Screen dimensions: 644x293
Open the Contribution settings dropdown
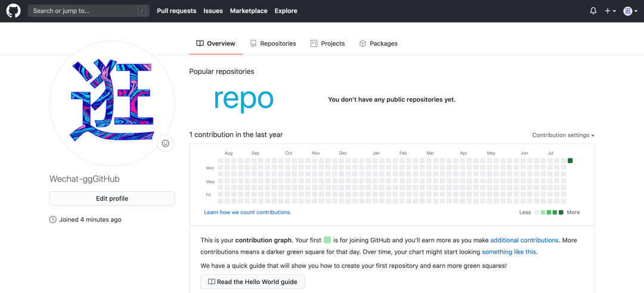(x=563, y=135)
